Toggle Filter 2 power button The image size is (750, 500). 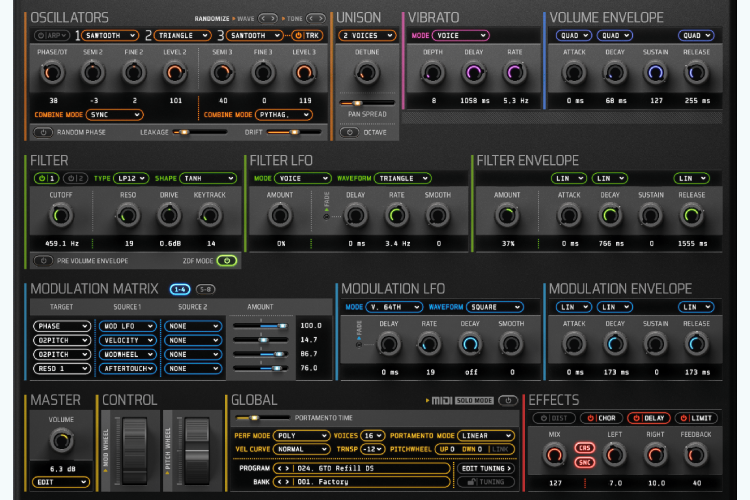coord(76,178)
